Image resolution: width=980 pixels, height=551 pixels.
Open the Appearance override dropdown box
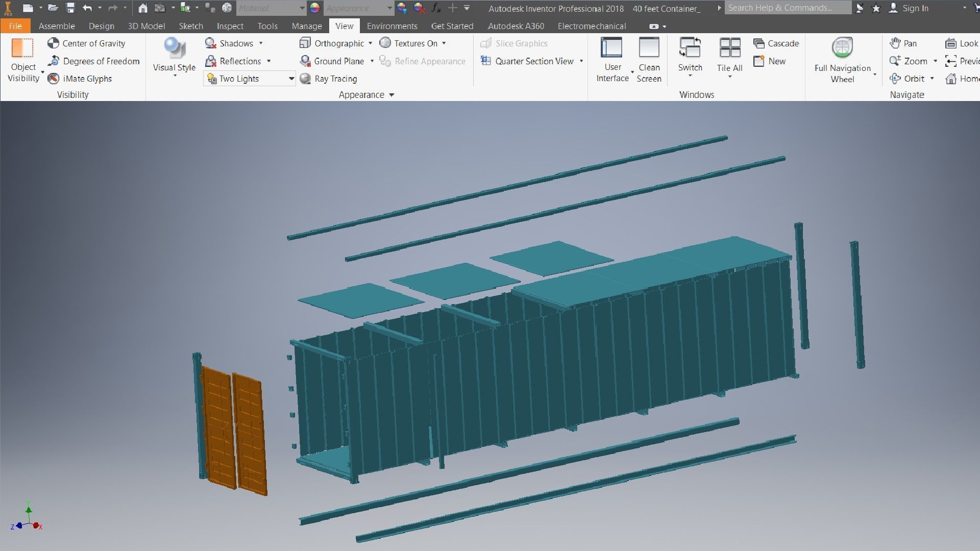359,8
